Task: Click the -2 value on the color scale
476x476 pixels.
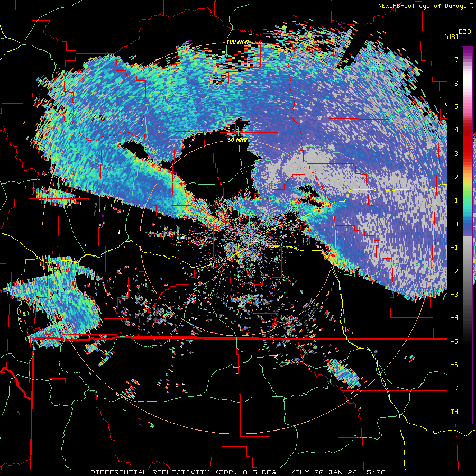Action: pyautogui.click(x=454, y=271)
